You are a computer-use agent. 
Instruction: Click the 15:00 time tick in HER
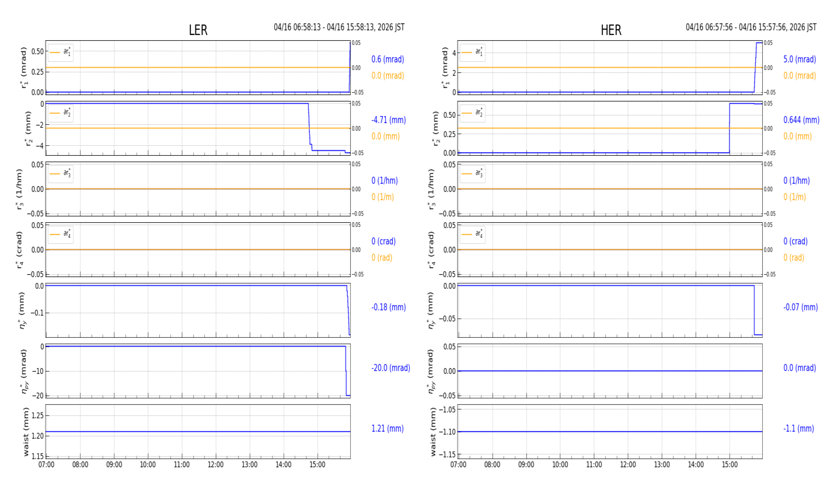tap(729, 465)
